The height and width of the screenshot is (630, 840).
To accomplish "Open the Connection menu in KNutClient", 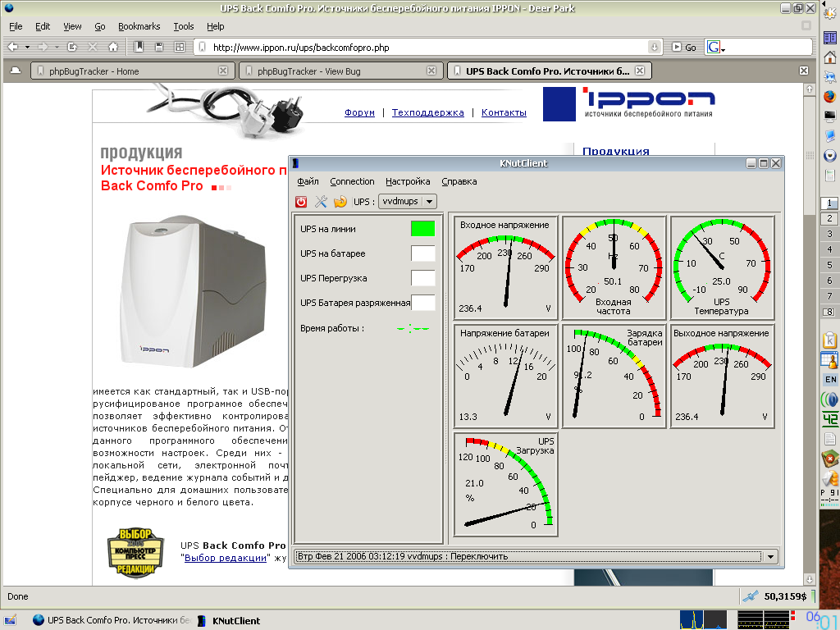I will (x=352, y=181).
